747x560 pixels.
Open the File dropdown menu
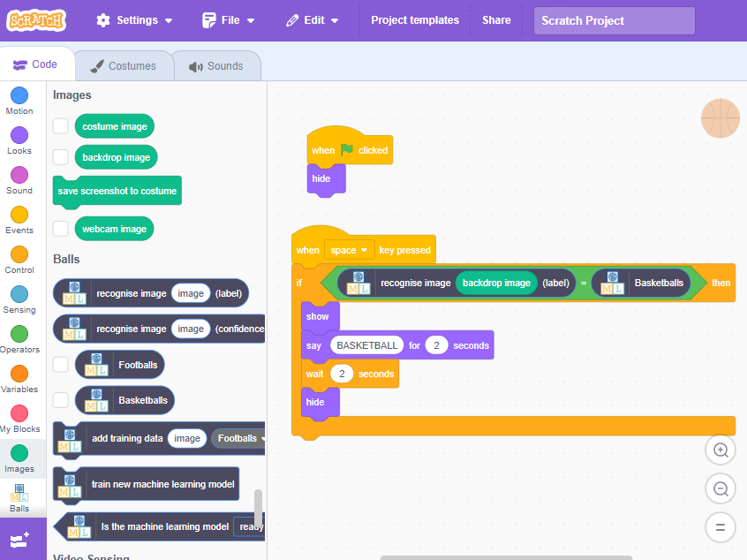coord(228,20)
